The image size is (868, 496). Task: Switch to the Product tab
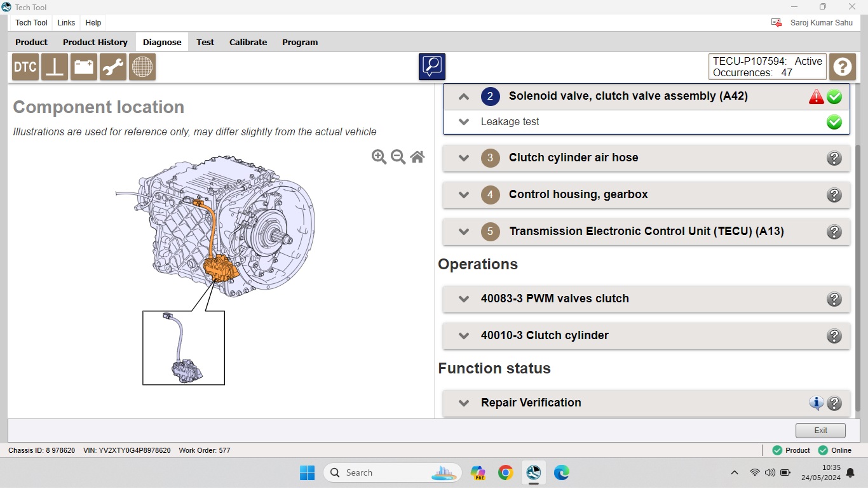pos(32,42)
